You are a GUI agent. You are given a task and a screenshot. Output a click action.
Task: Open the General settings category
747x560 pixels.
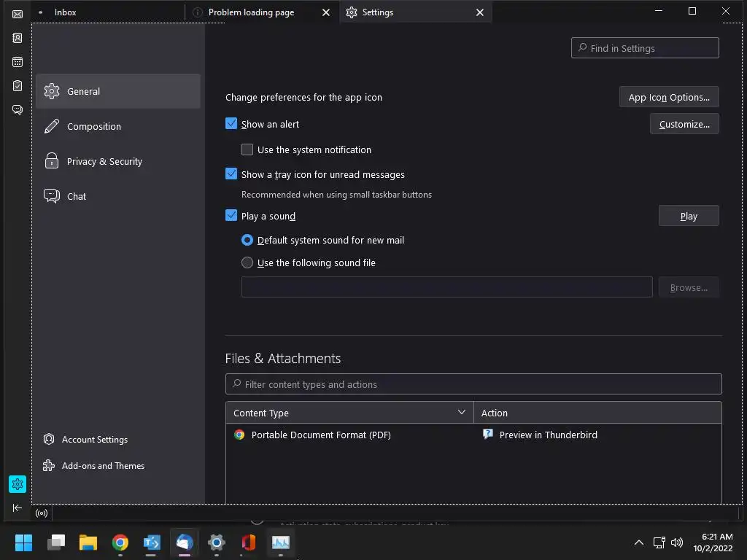coord(117,91)
